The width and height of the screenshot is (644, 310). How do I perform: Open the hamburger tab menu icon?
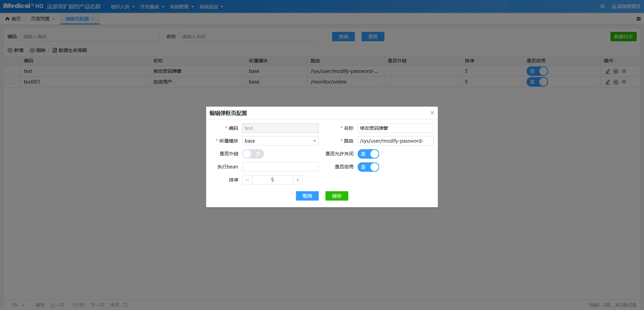[639, 19]
